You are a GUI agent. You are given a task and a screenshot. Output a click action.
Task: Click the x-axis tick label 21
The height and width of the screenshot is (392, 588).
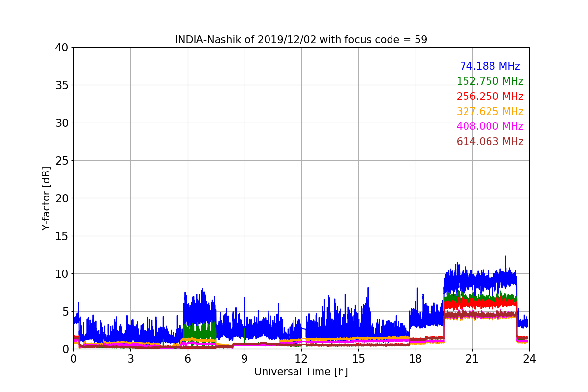[472, 358]
